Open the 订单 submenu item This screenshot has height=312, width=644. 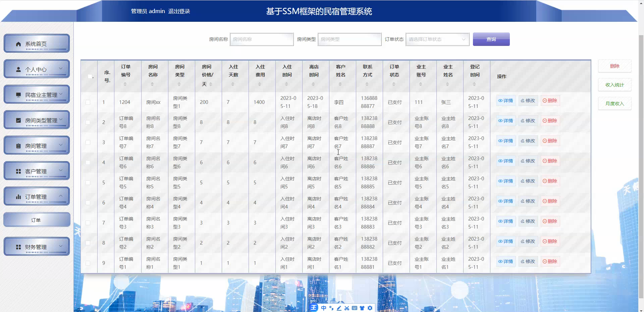click(x=37, y=220)
